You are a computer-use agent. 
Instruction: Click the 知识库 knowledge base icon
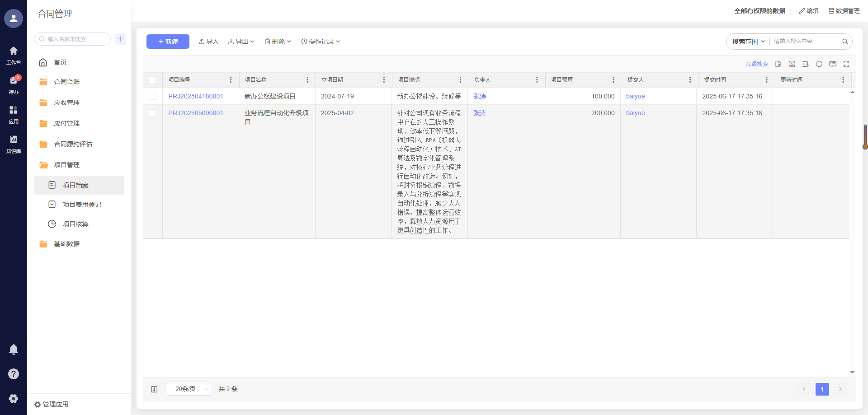click(x=14, y=144)
